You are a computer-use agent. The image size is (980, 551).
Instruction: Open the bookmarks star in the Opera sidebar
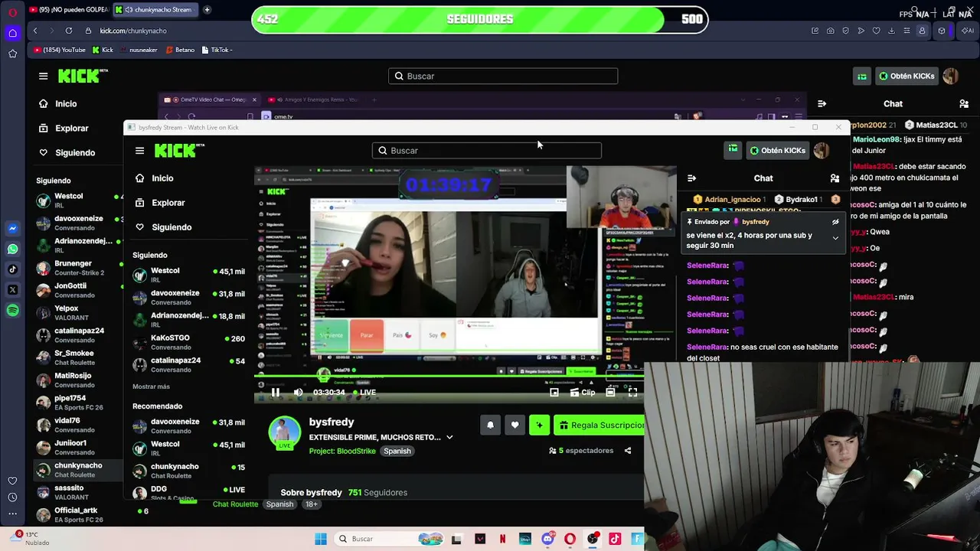coord(12,54)
